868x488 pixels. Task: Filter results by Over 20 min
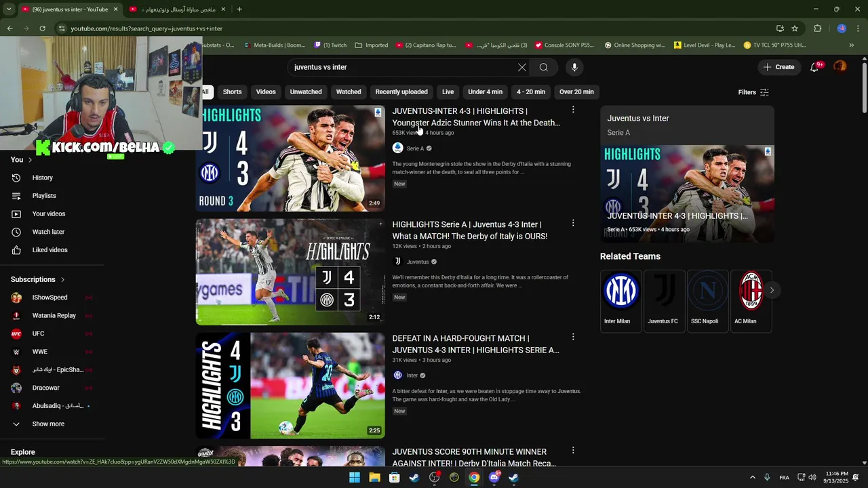click(576, 91)
